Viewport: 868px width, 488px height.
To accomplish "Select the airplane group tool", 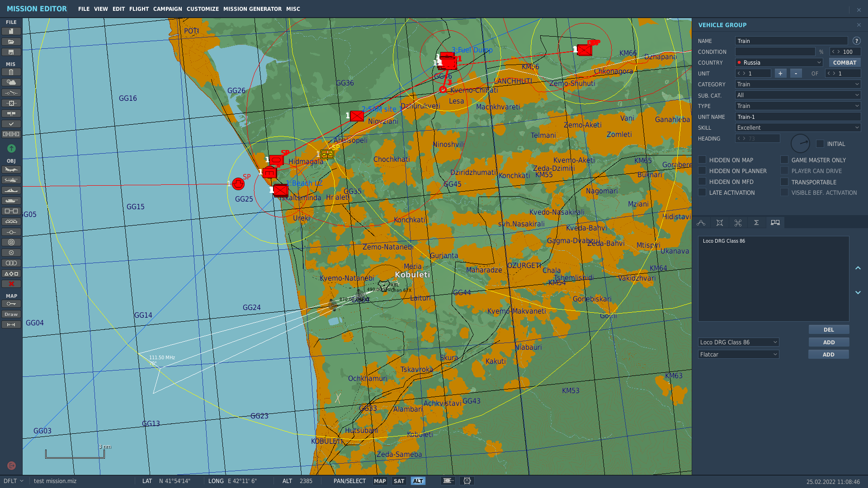I will pyautogui.click(x=11, y=169).
